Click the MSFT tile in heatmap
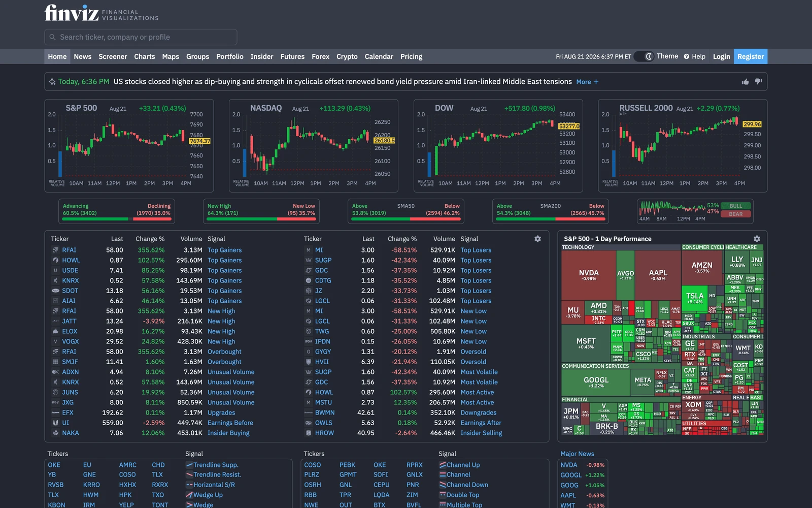812x508 pixels. tap(586, 343)
